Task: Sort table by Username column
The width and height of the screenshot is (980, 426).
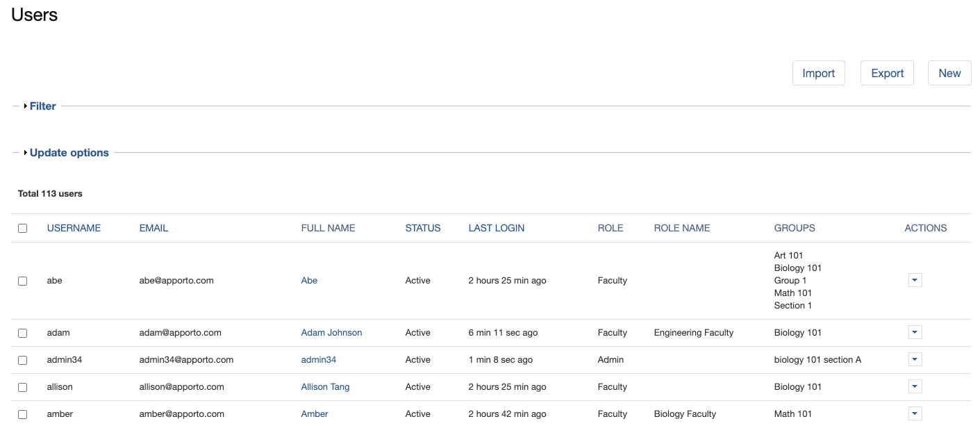Action: tap(74, 228)
